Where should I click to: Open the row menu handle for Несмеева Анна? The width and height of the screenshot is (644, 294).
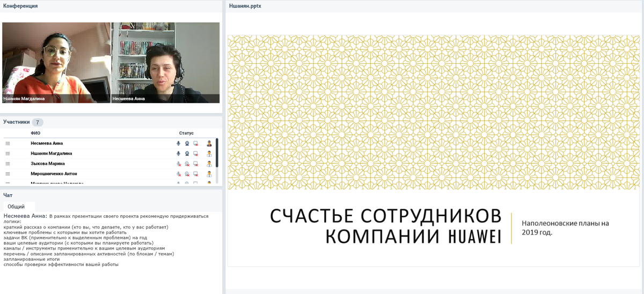coord(8,143)
